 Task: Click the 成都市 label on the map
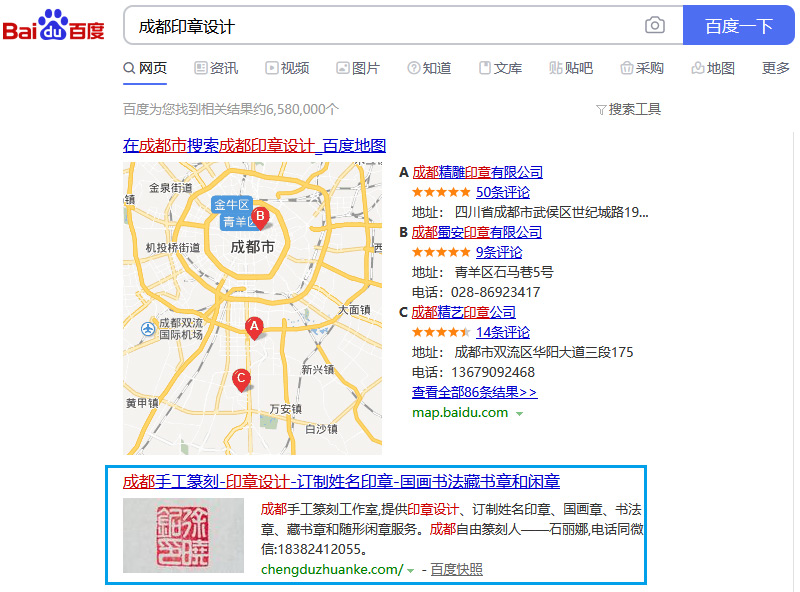point(253,247)
